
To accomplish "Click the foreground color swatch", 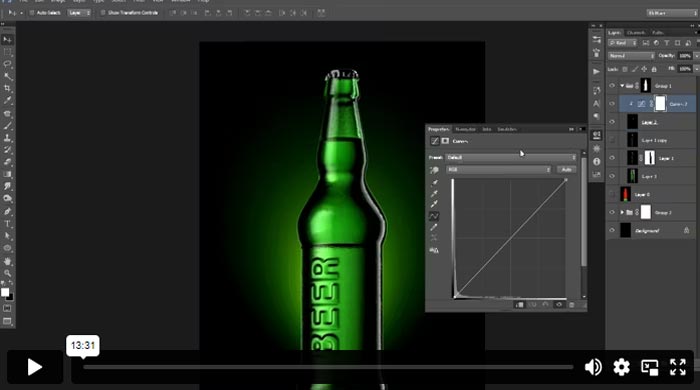I will pos(5,292).
